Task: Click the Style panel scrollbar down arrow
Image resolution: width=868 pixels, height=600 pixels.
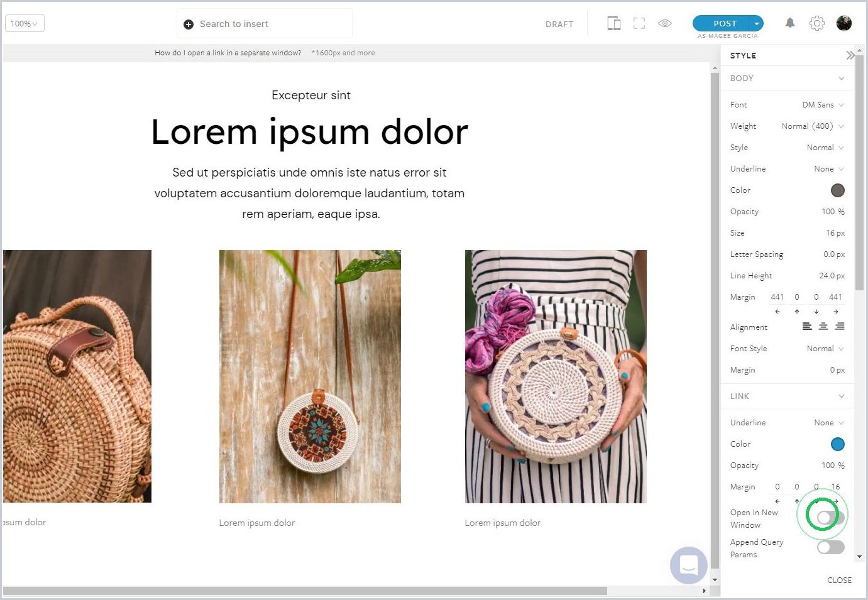Action: click(x=860, y=557)
